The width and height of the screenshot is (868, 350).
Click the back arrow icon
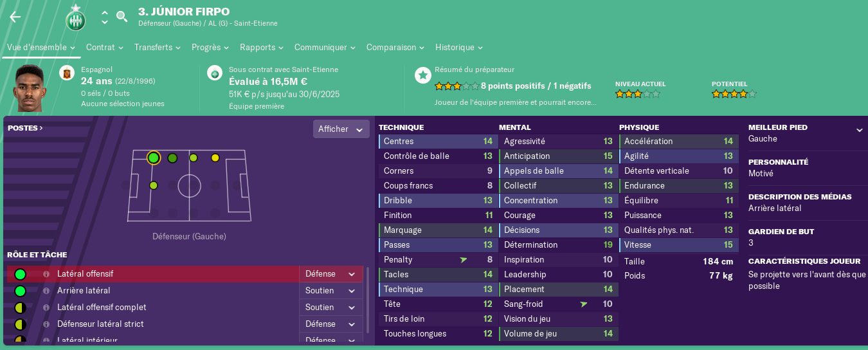click(15, 17)
